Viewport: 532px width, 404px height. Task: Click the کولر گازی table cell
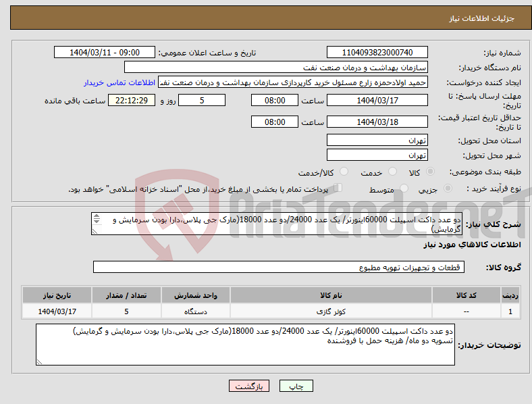tap(331, 311)
